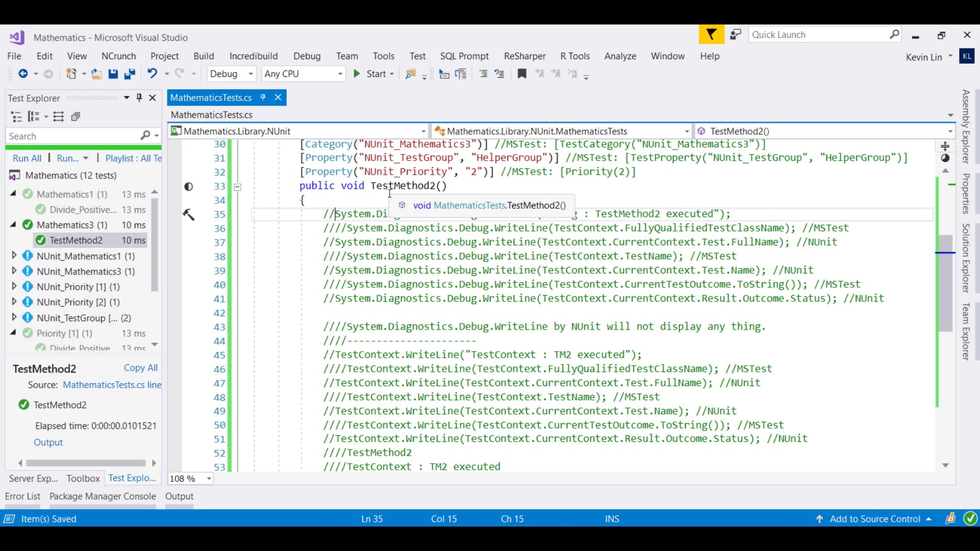Switch to the Package Manager Console tab
Viewport: 980px width, 551px height.
coord(103,496)
